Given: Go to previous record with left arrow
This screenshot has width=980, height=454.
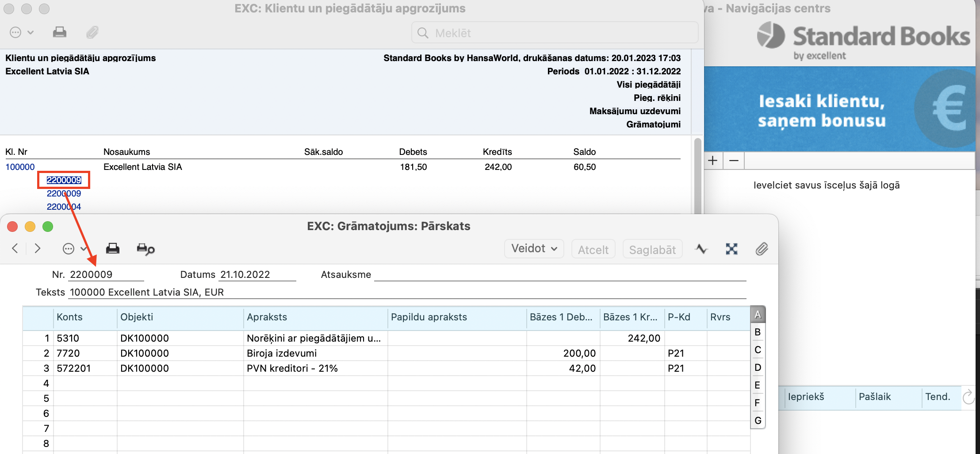Looking at the screenshot, I should pos(15,249).
